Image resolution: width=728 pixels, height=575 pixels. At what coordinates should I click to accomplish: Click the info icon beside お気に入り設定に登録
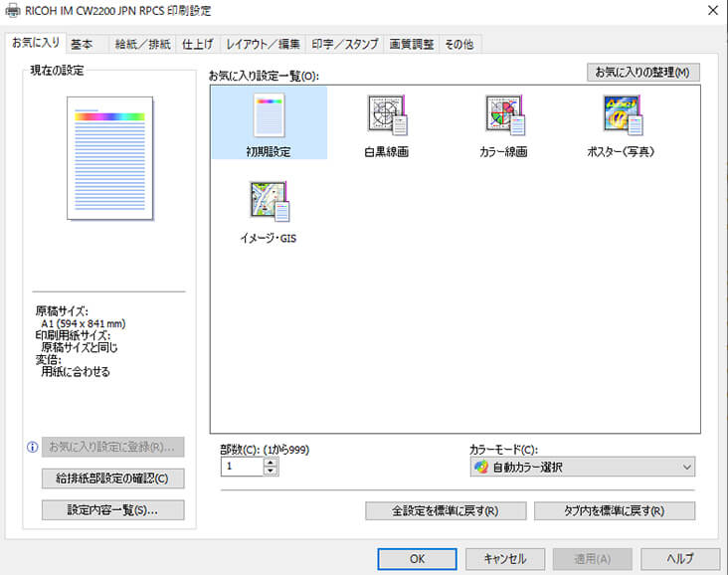click(33, 447)
